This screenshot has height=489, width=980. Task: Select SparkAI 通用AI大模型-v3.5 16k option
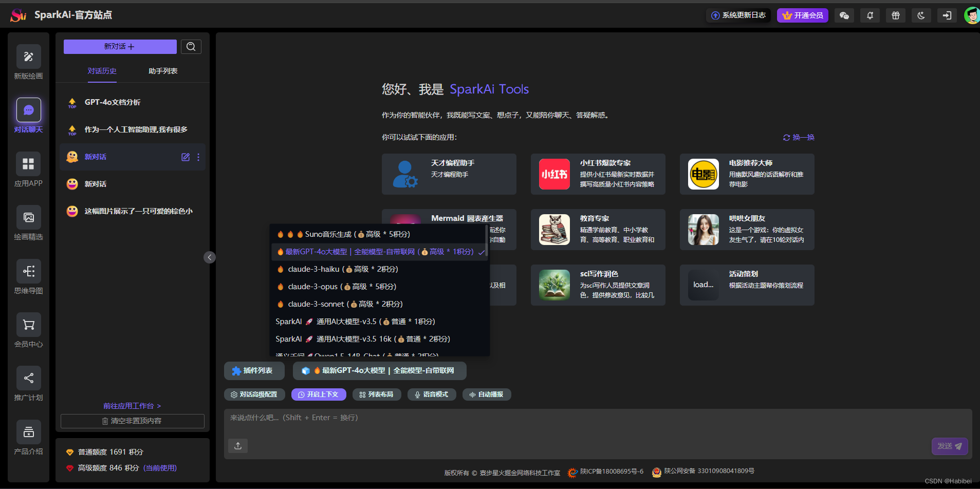coord(378,339)
